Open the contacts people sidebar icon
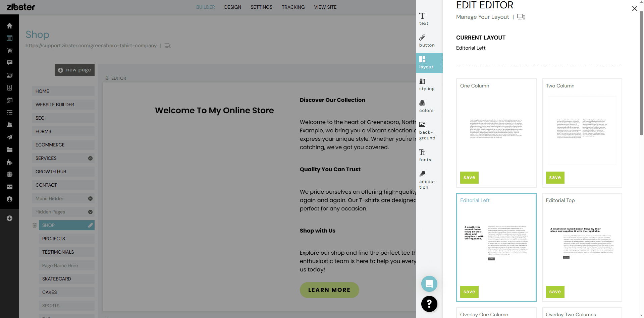Image resolution: width=644 pixels, height=318 pixels. click(x=9, y=125)
